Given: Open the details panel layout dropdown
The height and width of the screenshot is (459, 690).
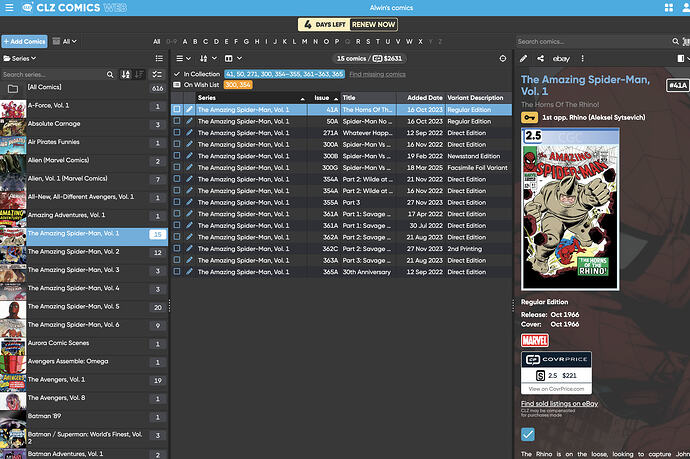Looking at the screenshot, I should [x=683, y=58].
